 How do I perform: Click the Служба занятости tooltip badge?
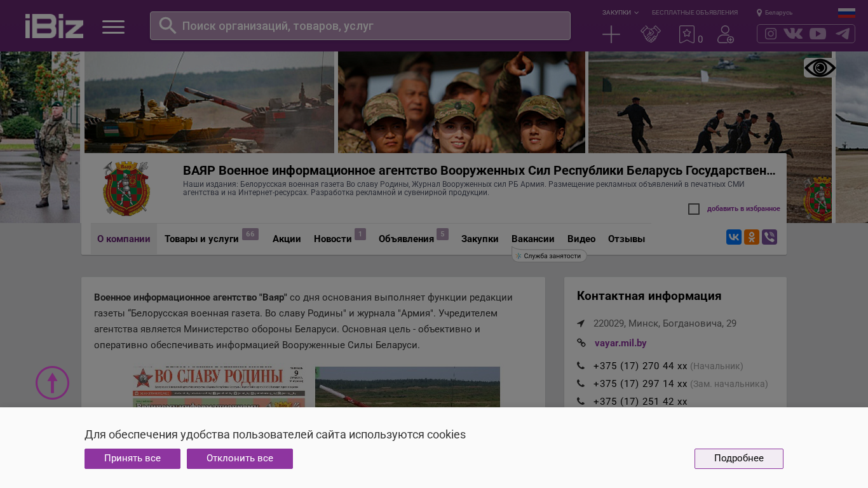tap(549, 255)
